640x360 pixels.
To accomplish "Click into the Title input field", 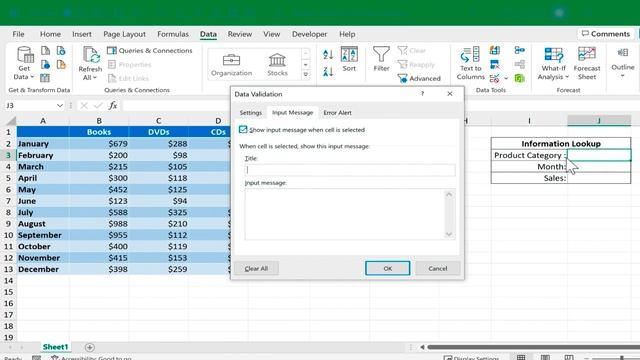I will pyautogui.click(x=350, y=170).
